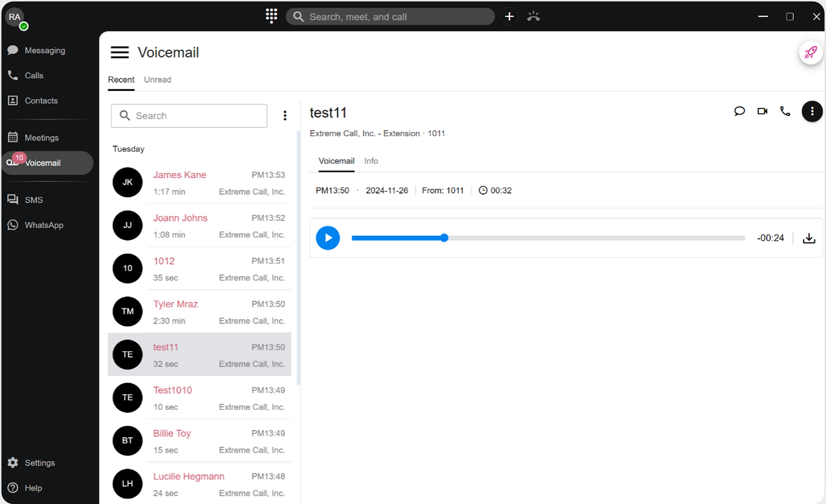Call test11 using the phone icon
This screenshot has height=504, width=826.
point(785,111)
